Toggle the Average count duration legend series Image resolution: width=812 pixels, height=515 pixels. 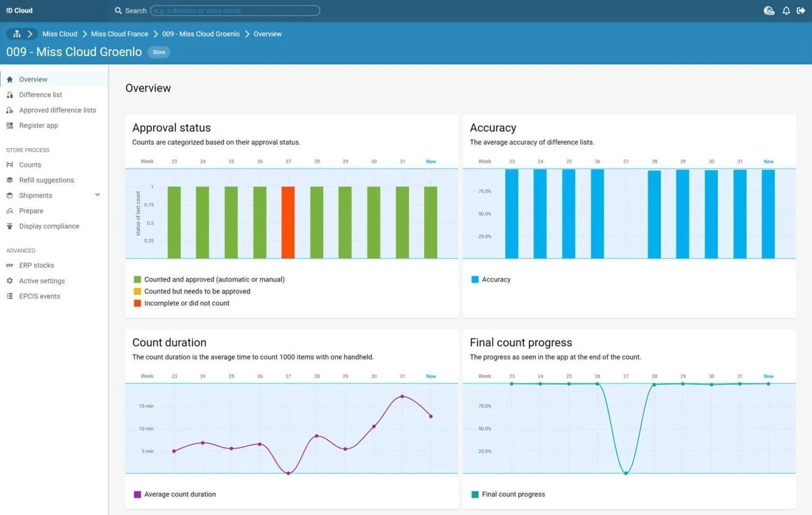pyautogui.click(x=175, y=494)
